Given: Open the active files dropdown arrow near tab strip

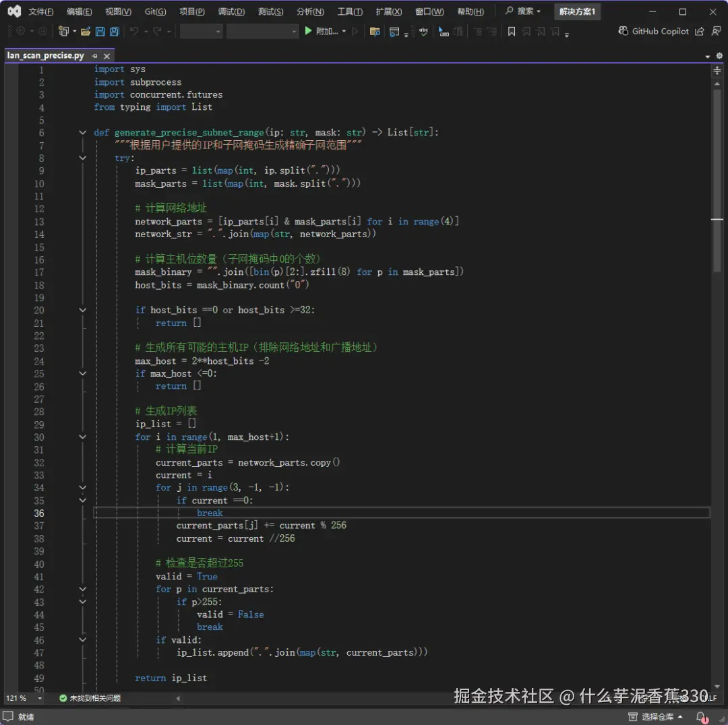Looking at the screenshot, I should point(708,56).
